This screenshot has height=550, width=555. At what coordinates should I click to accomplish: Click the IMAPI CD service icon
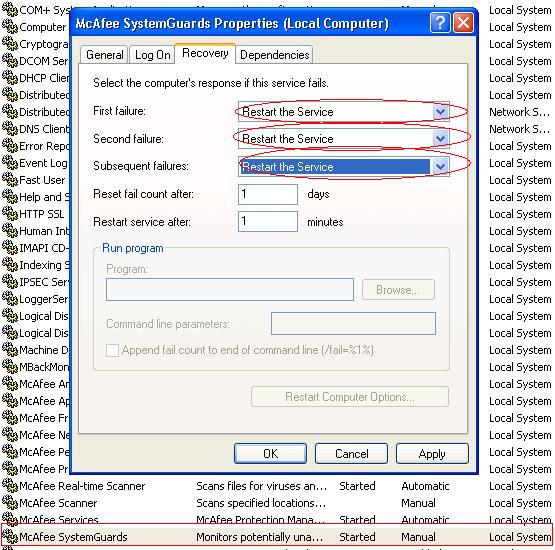(10, 248)
